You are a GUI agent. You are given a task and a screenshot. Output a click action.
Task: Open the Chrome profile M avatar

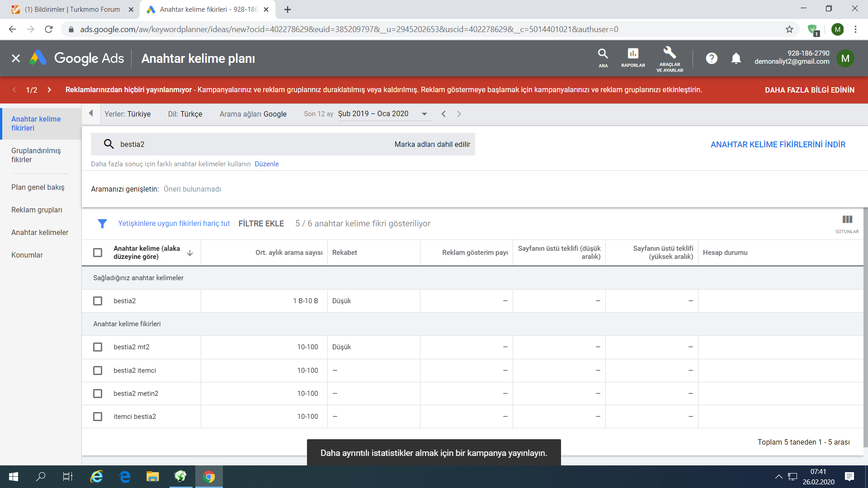click(x=837, y=29)
